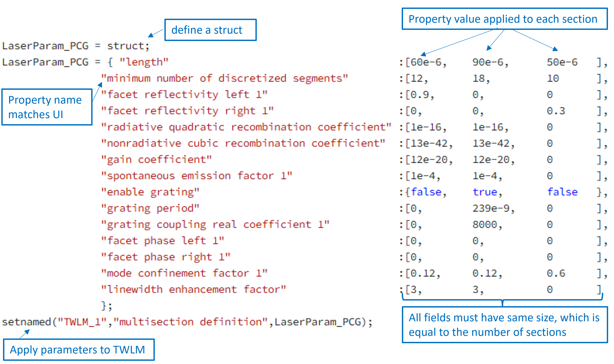Click the "length" property name
The width and height of the screenshot is (614, 364).
click(x=144, y=62)
